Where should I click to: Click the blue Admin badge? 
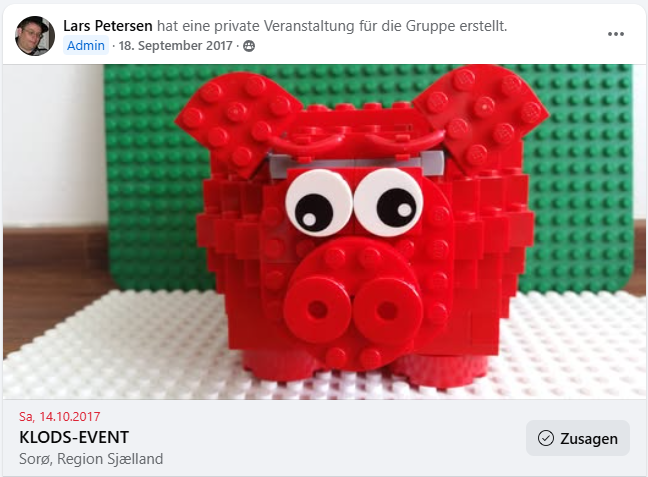pos(86,45)
